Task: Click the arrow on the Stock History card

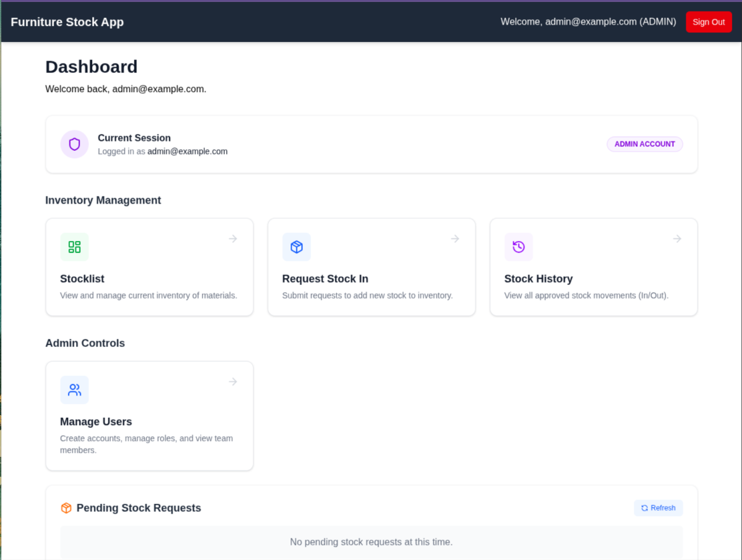Action: (x=677, y=239)
